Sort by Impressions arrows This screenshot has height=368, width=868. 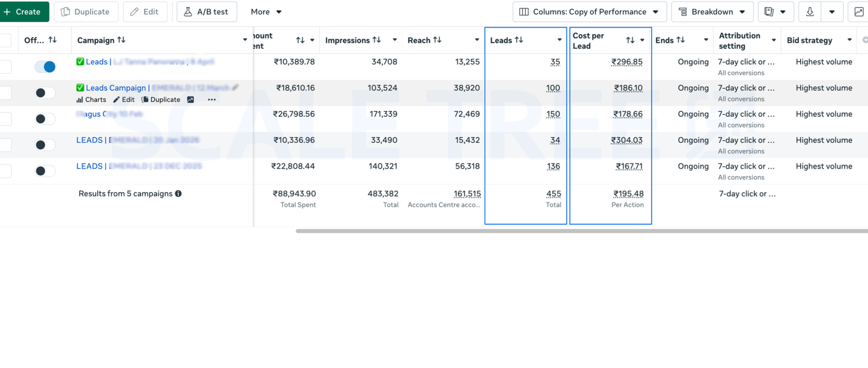(376, 40)
